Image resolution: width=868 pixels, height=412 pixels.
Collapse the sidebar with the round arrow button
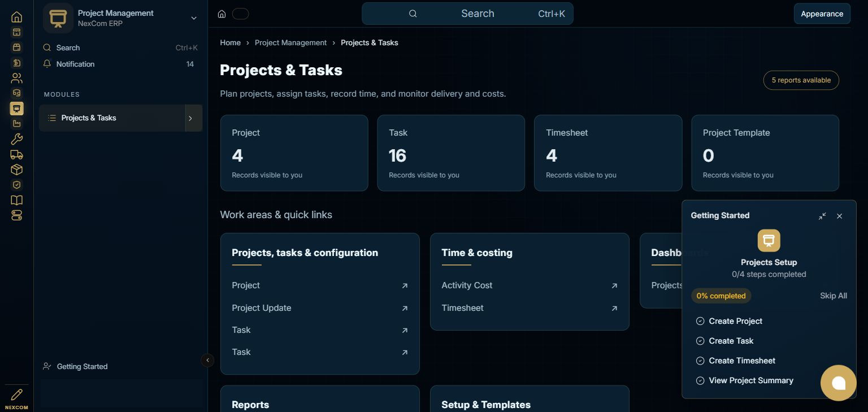point(207,360)
